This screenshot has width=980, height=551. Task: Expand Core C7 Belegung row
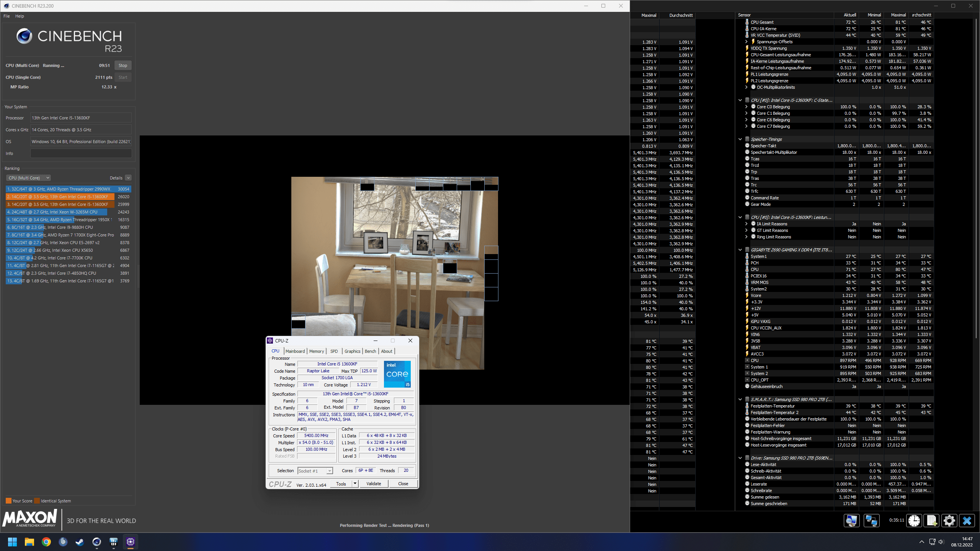tap(746, 126)
